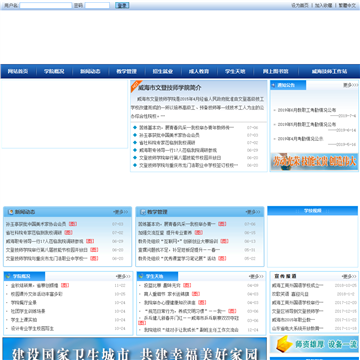The height and width of the screenshot is (360, 360).
Task: Click the 密码 password input field
Action: pos(97,6)
